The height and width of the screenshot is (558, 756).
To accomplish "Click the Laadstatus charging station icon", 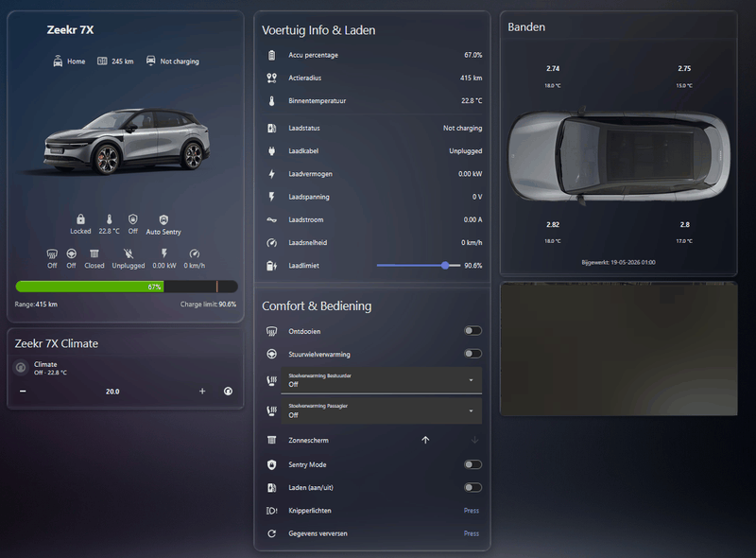I will 272,128.
